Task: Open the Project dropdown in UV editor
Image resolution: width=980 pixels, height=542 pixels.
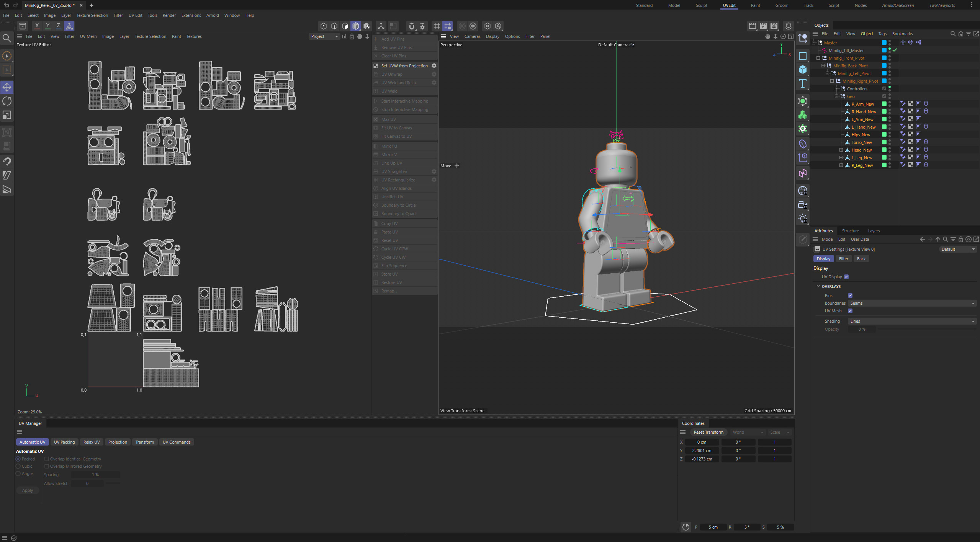Action: tap(324, 36)
